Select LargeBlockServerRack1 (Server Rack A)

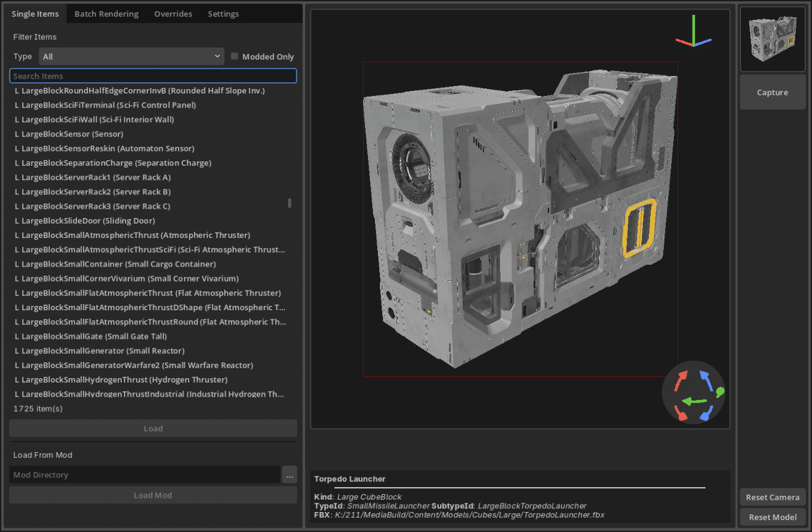click(x=93, y=178)
